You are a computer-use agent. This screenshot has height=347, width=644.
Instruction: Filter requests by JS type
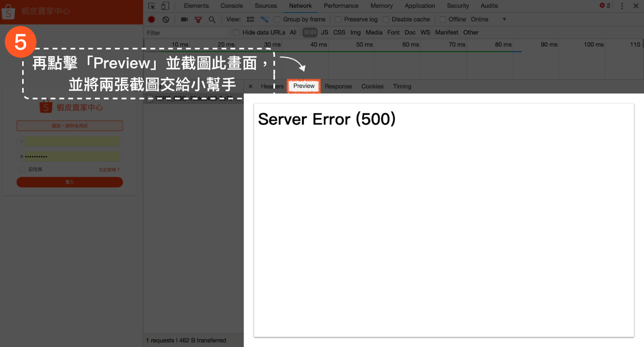pos(324,32)
